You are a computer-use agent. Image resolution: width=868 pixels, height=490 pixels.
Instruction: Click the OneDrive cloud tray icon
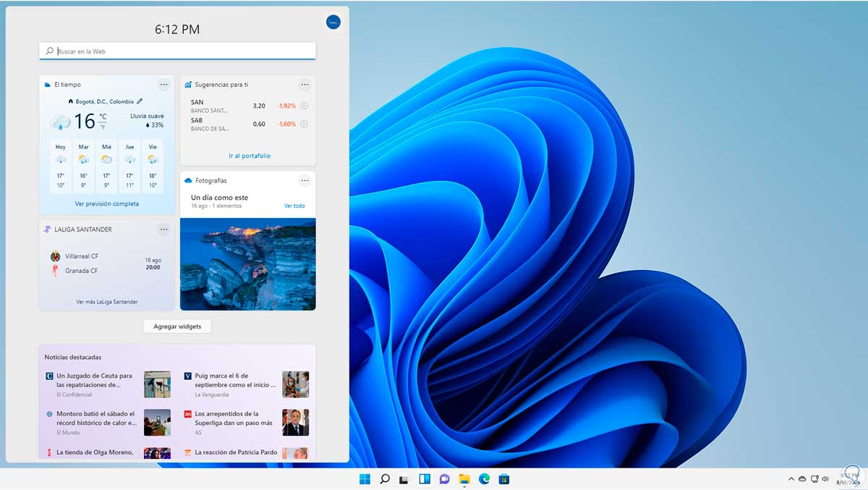[801, 478]
